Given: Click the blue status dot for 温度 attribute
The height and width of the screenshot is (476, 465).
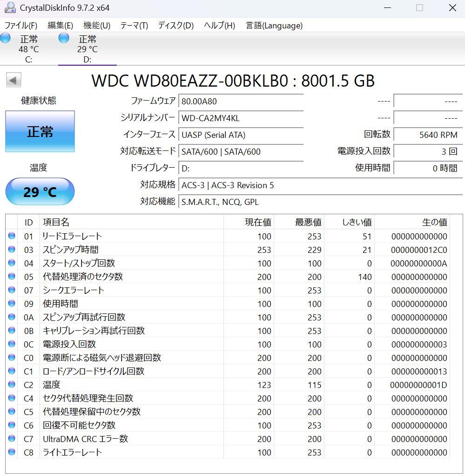Looking at the screenshot, I should [x=11, y=385].
